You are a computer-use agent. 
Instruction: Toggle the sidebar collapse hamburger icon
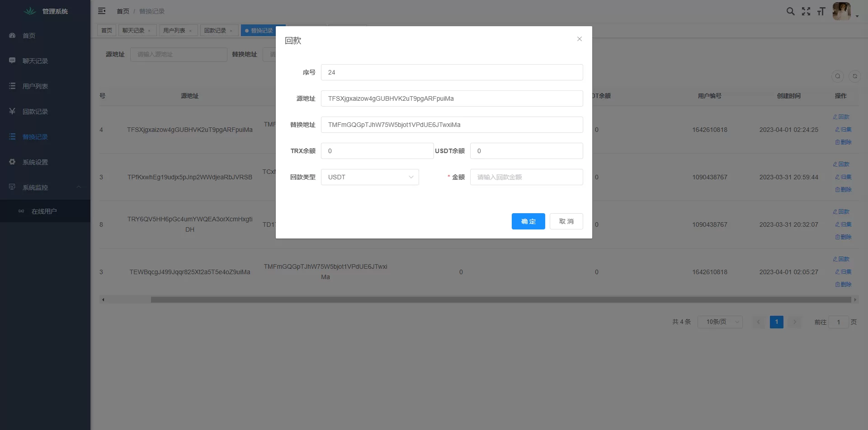pyautogui.click(x=102, y=11)
